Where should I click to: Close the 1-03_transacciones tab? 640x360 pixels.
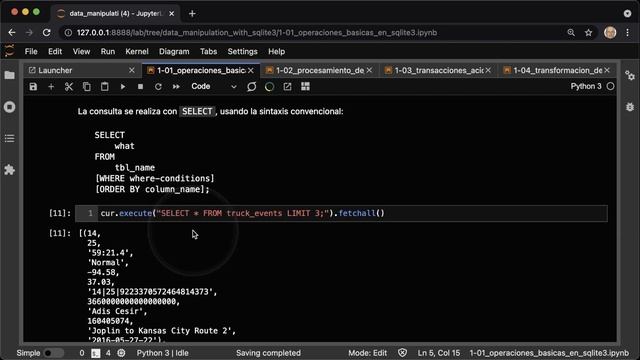pyautogui.click(x=488, y=71)
